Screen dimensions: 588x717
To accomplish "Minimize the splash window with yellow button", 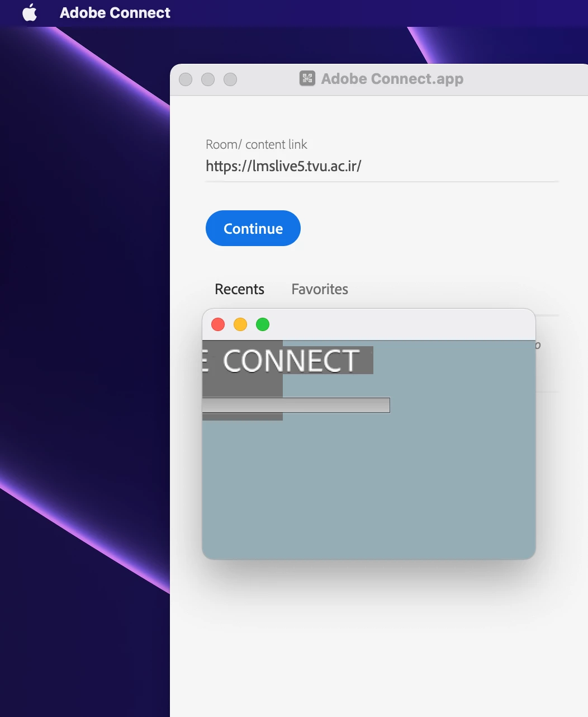I will point(240,324).
